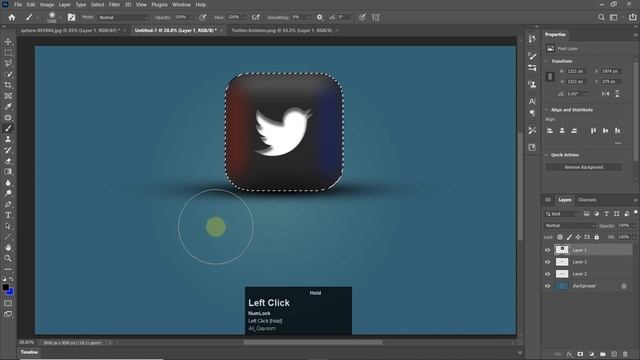Select the Lasso tool
This screenshot has height=360, width=640.
tap(8, 63)
